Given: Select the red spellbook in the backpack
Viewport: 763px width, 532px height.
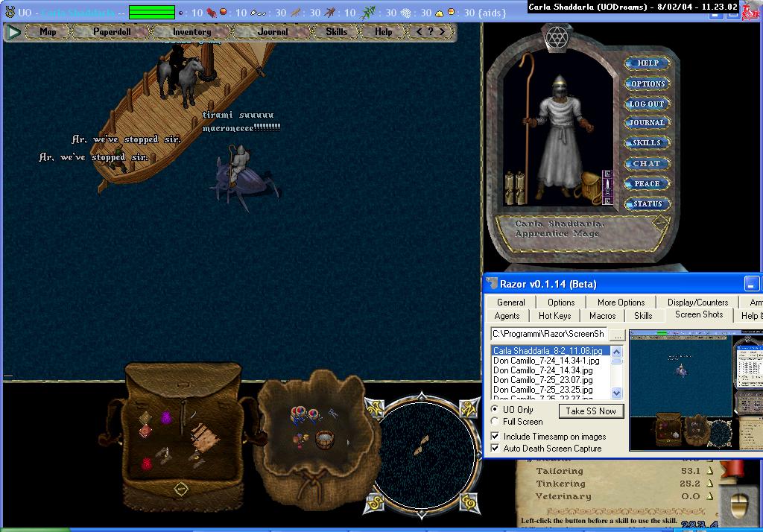Looking at the screenshot, I should 145,431.
